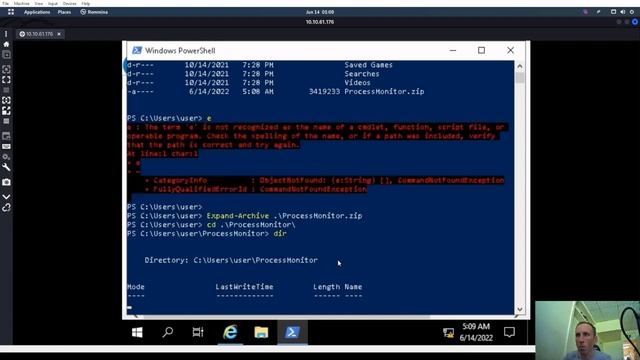Click the webcam video thumbnail

587,331
